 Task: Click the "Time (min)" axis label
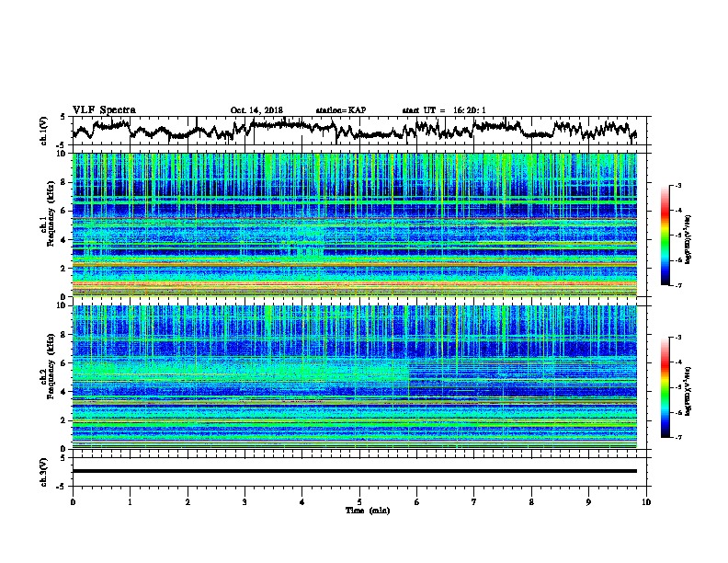(368, 511)
